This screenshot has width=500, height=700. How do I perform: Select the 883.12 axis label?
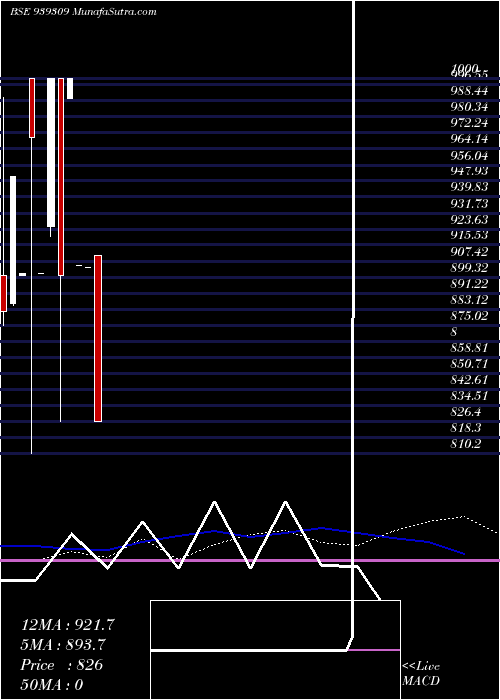[x=469, y=300]
